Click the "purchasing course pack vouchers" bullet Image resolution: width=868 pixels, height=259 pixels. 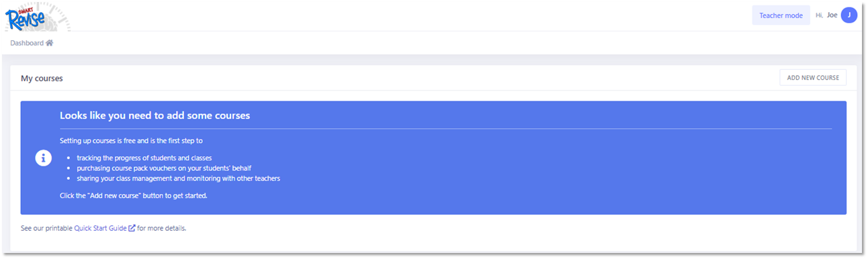164,168
